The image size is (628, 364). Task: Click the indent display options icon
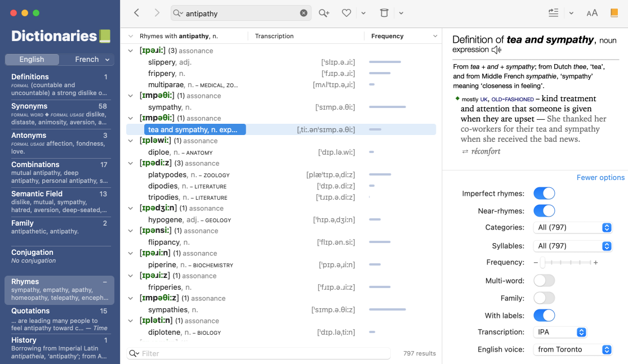tap(553, 13)
